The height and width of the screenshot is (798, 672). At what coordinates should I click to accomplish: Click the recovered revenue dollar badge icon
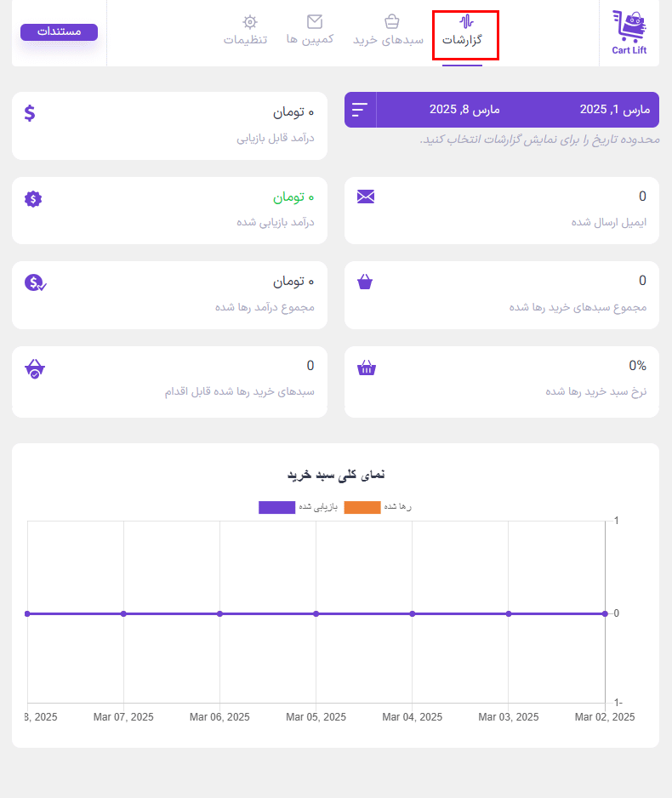[x=33, y=199]
